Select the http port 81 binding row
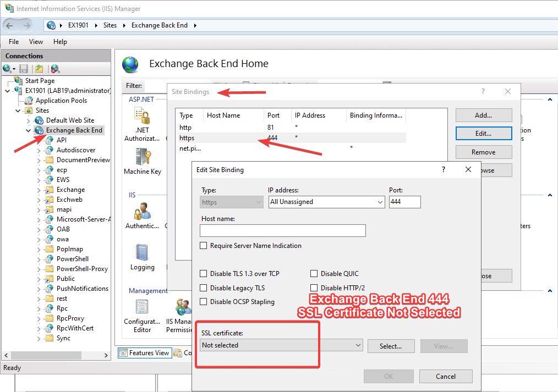Viewport: 558px width, 392px height. click(292, 127)
